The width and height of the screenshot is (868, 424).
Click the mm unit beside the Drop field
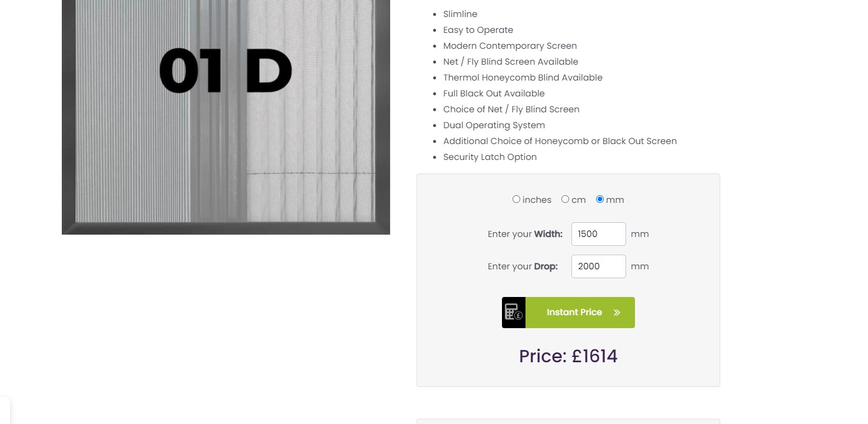pyautogui.click(x=640, y=266)
